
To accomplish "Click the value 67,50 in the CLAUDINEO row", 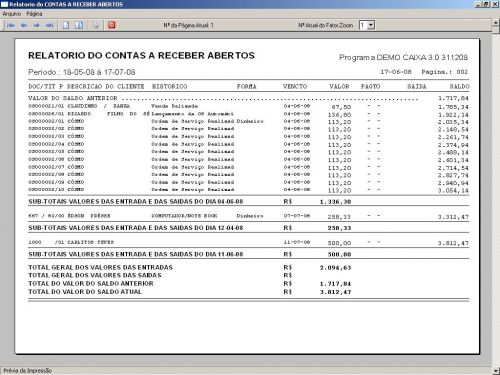I will pyautogui.click(x=341, y=107).
